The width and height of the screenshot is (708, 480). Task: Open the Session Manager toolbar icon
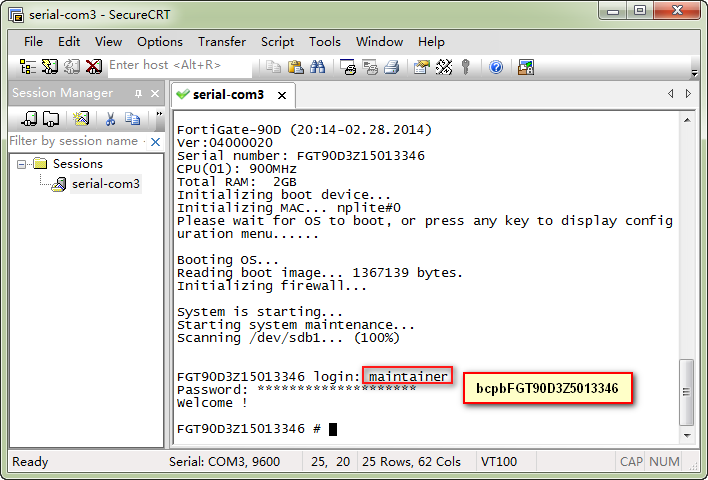pyautogui.click(x=28, y=67)
